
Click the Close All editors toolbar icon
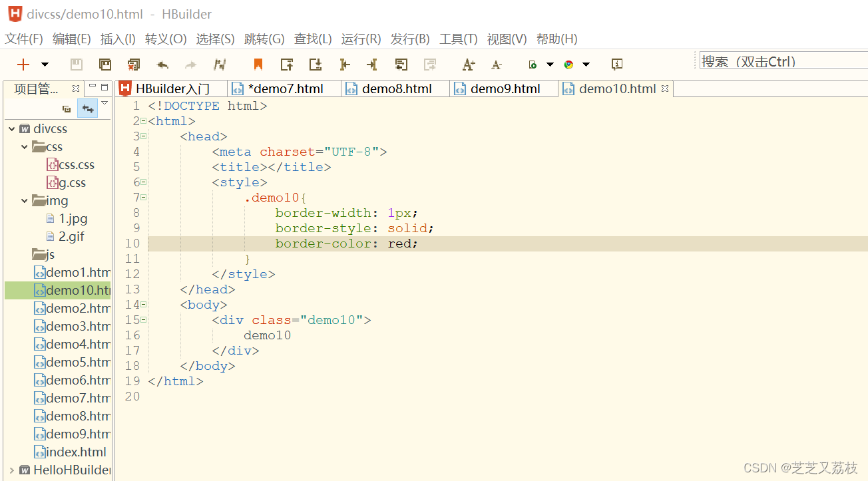click(x=134, y=65)
